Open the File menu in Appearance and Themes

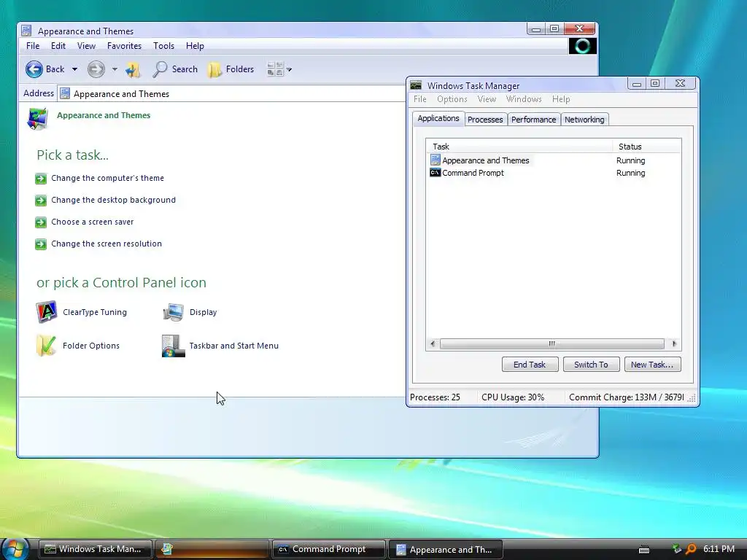pyautogui.click(x=33, y=46)
